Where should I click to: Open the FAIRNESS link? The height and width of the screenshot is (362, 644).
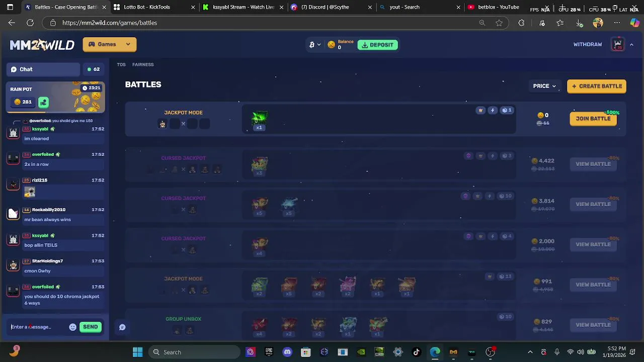(143, 64)
